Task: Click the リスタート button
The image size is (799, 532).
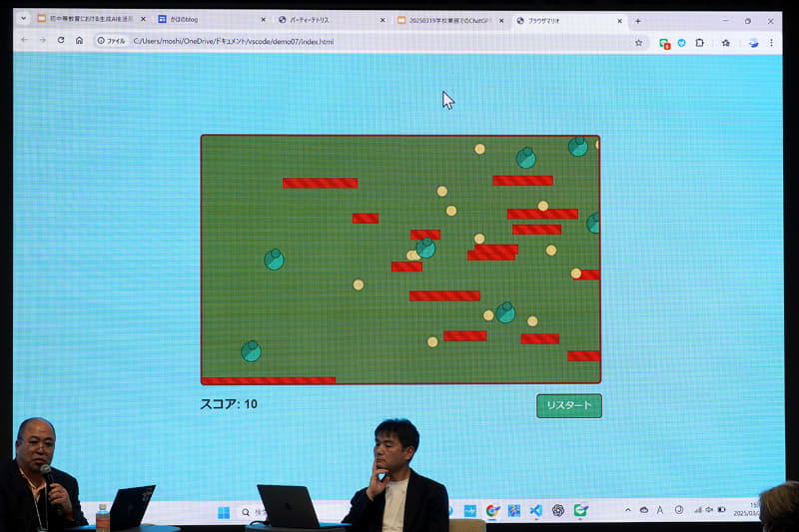Action: click(x=569, y=406)
